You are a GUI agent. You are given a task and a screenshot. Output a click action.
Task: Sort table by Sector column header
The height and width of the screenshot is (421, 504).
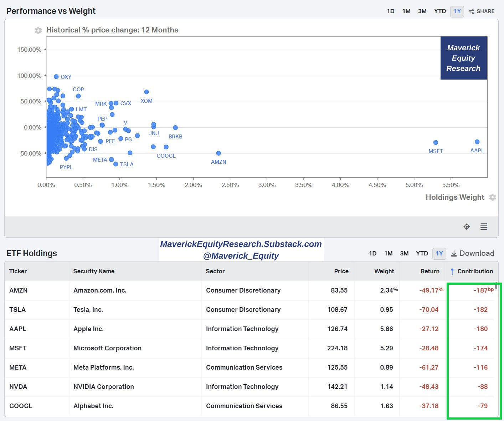click(215, 271)
